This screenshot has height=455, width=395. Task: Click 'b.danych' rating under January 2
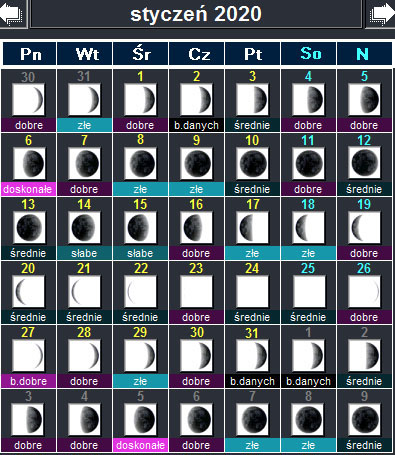pos(196,125)
